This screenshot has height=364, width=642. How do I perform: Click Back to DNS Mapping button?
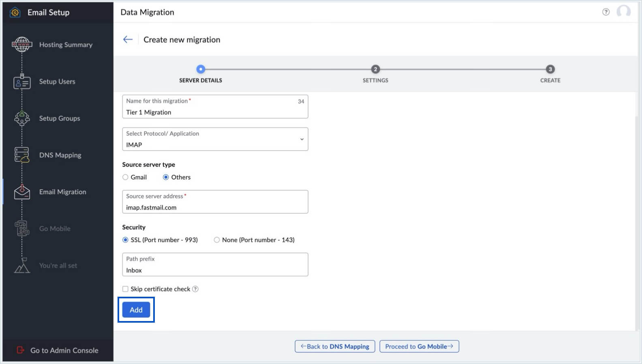click(x=335, y=347)
